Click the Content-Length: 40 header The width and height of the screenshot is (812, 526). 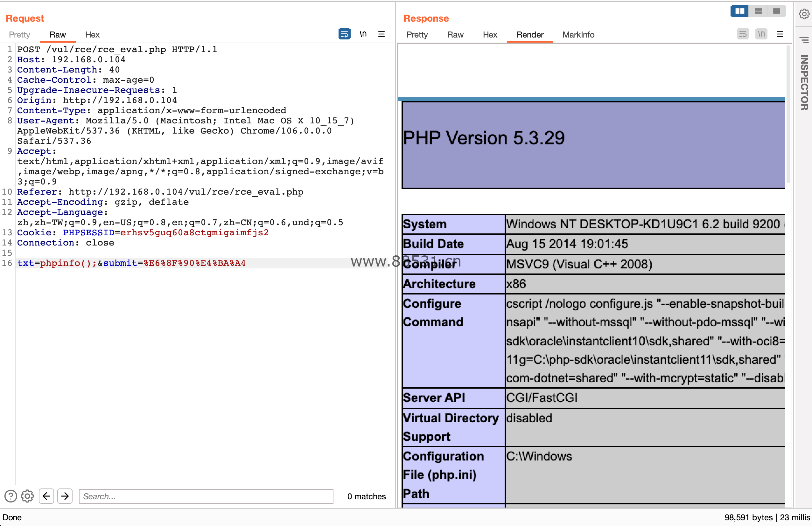click(x=68, y=70)
